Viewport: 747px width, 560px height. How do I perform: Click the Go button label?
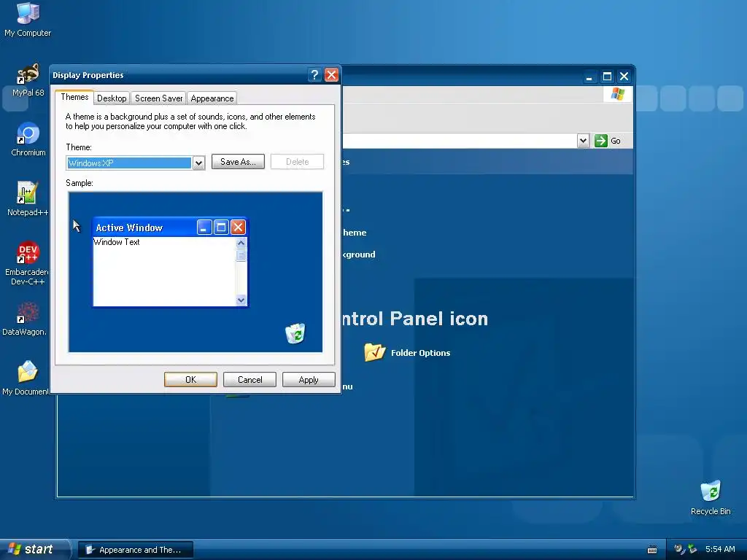coord(616,141)
